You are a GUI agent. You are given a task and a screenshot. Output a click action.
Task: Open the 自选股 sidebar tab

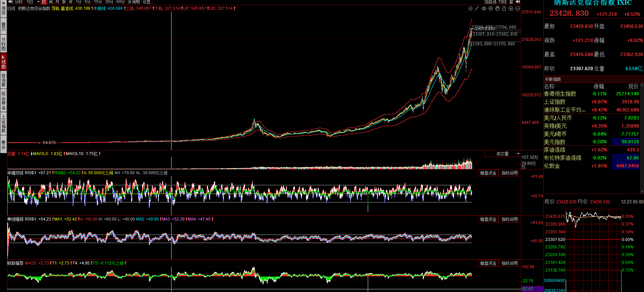(x=3, y=80)
